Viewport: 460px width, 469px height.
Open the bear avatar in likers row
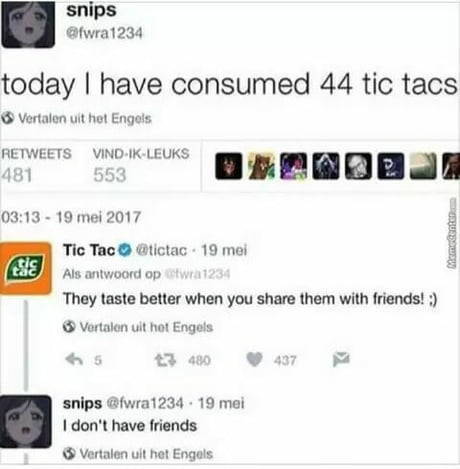point(261,166)
